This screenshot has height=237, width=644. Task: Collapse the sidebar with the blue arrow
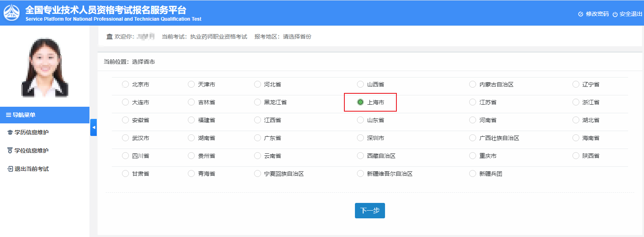click(x=94, y=127)
